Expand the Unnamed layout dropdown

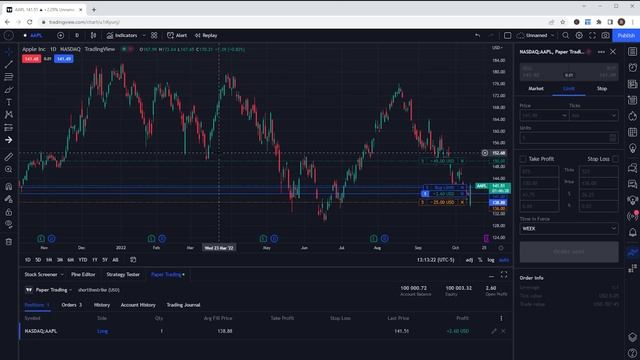pyautogui.click(x=552, y=36)
